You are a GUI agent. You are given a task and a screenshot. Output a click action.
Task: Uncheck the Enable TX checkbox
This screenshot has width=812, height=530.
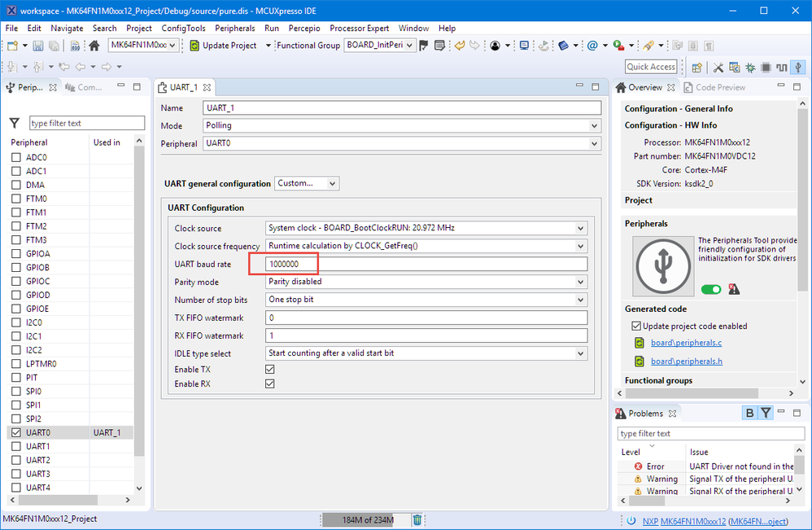point(270,369)
